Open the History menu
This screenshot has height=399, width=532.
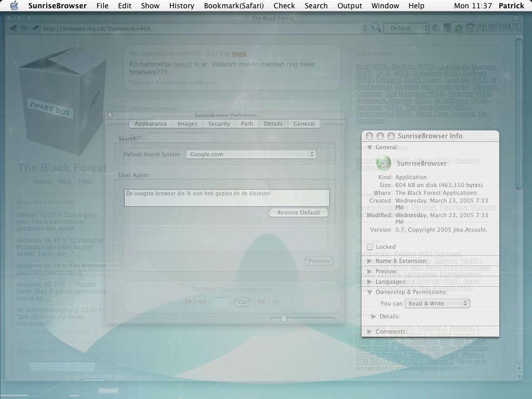pos(181,6)
